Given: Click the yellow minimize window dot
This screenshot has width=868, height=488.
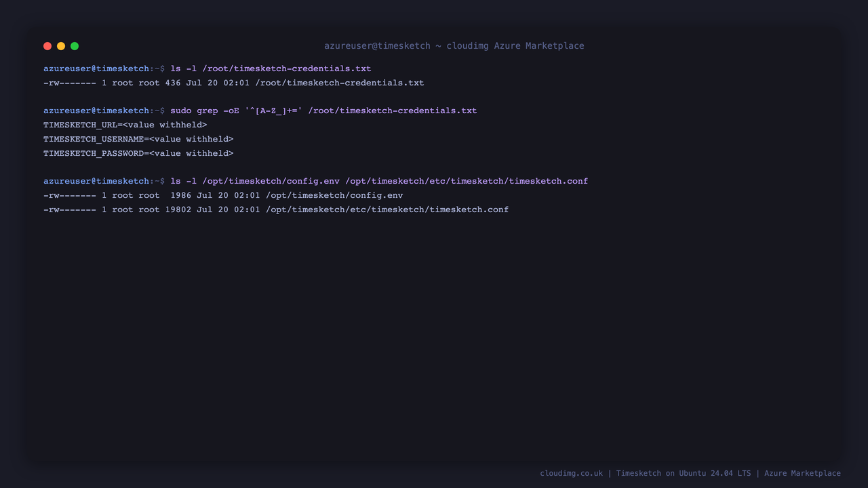Looking at the screenshot, I should tap(61, 46).
